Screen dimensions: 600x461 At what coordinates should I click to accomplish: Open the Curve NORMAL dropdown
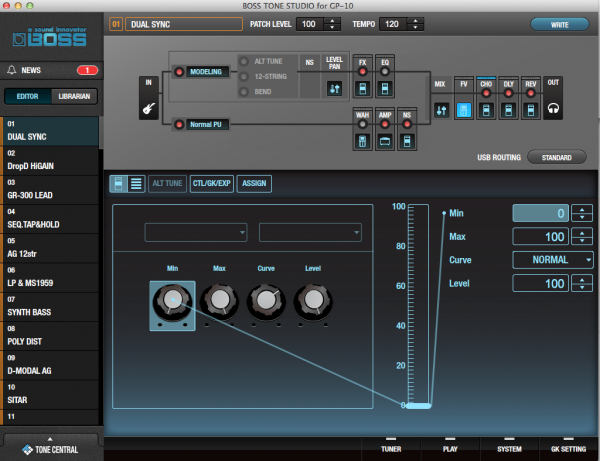coord(553,260)
